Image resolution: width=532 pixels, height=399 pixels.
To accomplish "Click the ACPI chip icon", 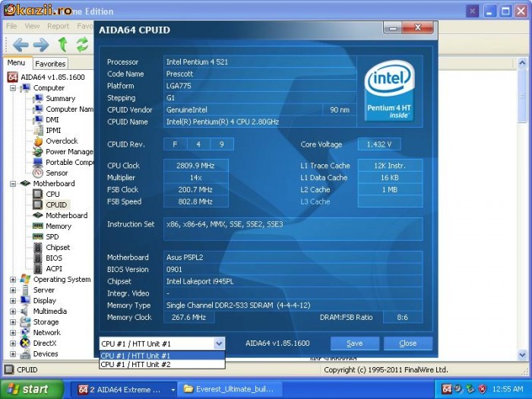I will coord(38,269).
